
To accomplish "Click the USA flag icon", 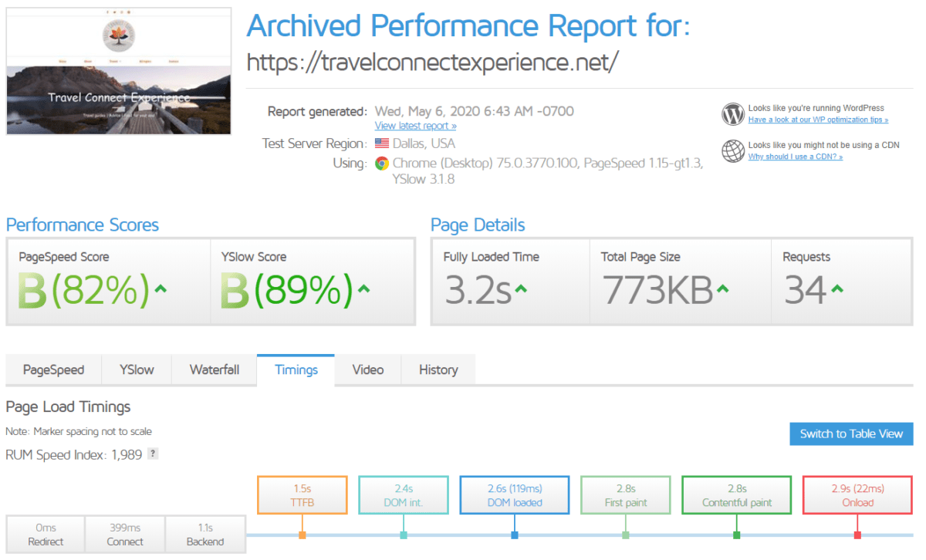I will [381, 143].
